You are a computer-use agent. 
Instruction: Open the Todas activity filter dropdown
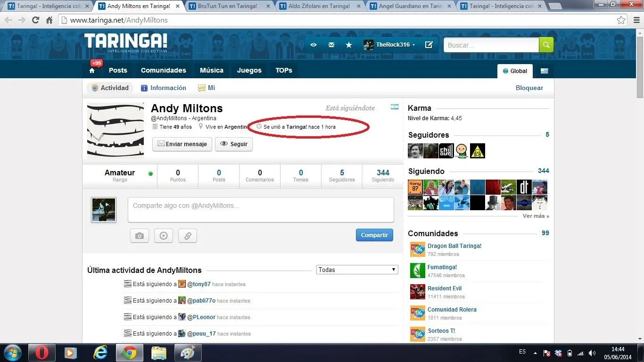(x=357, y=270)
